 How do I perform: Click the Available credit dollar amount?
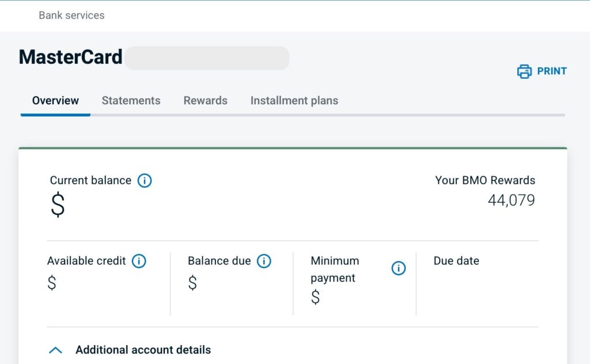point(52,283)
